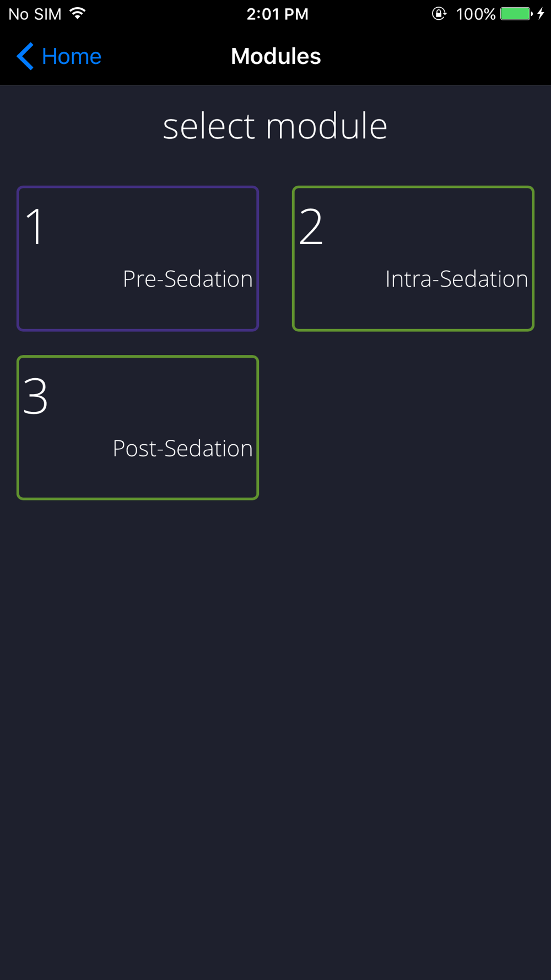Tap the Modules navigation bar title
This screenshot has width=551, height=980.
coord(275,56)
